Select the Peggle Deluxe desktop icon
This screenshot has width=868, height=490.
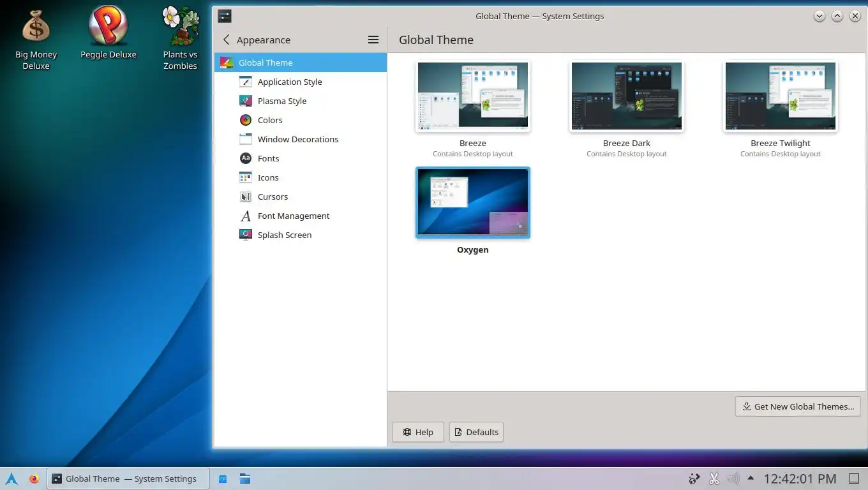click(108, 33)
